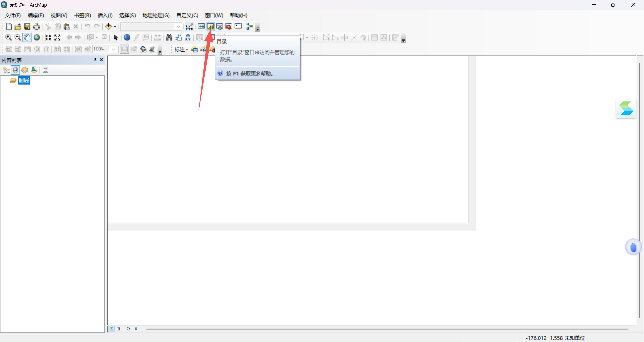
Task: Click the Change Layout icon
Action: (x=143, y=49)
